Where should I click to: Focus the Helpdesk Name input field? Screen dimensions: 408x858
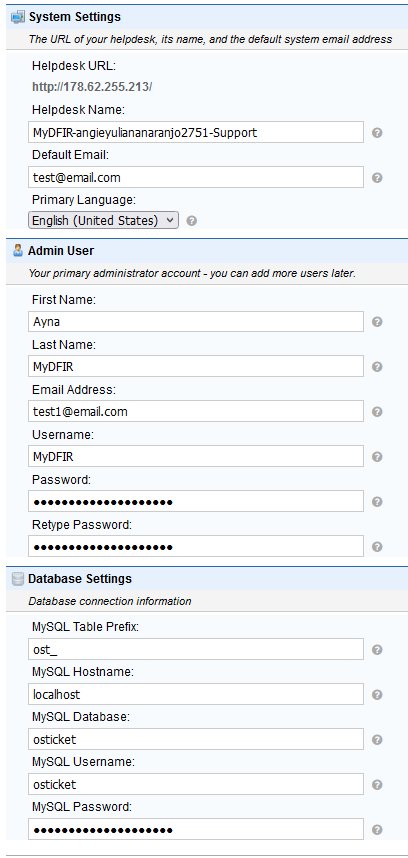196,132
